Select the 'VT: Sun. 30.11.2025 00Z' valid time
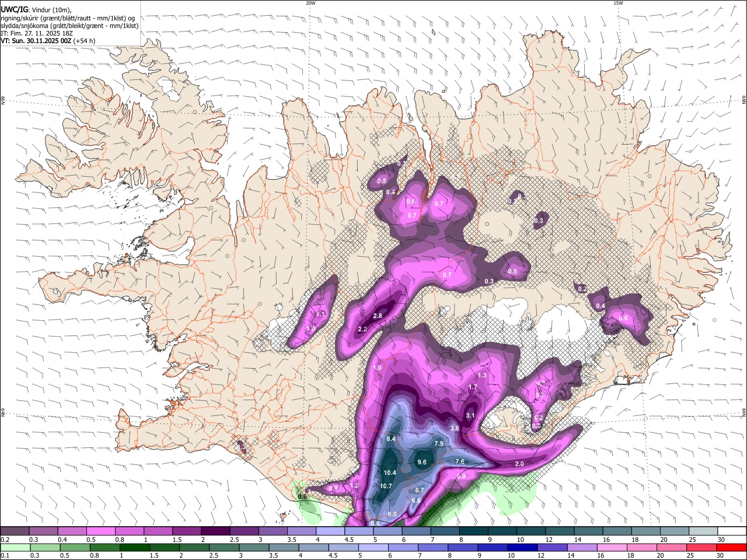 tap(36, 41)
